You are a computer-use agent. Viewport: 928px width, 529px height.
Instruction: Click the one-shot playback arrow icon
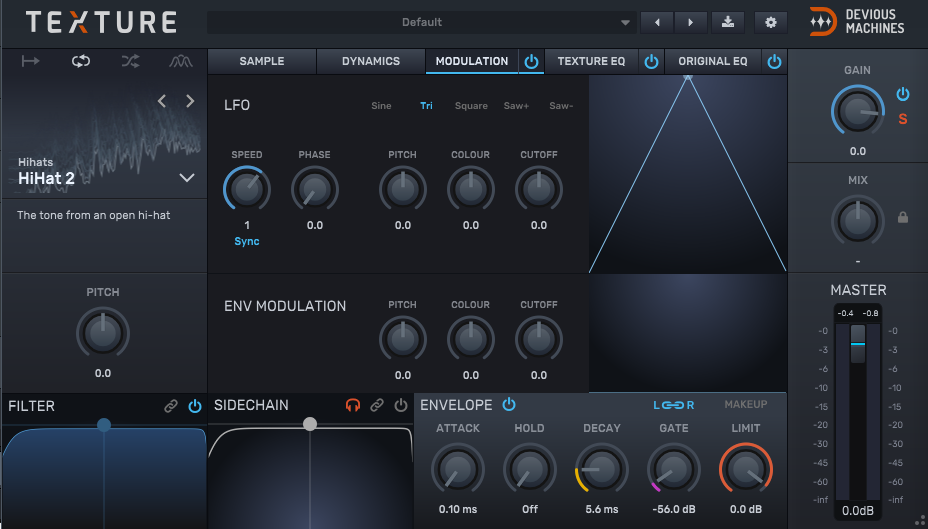(30, 61)
